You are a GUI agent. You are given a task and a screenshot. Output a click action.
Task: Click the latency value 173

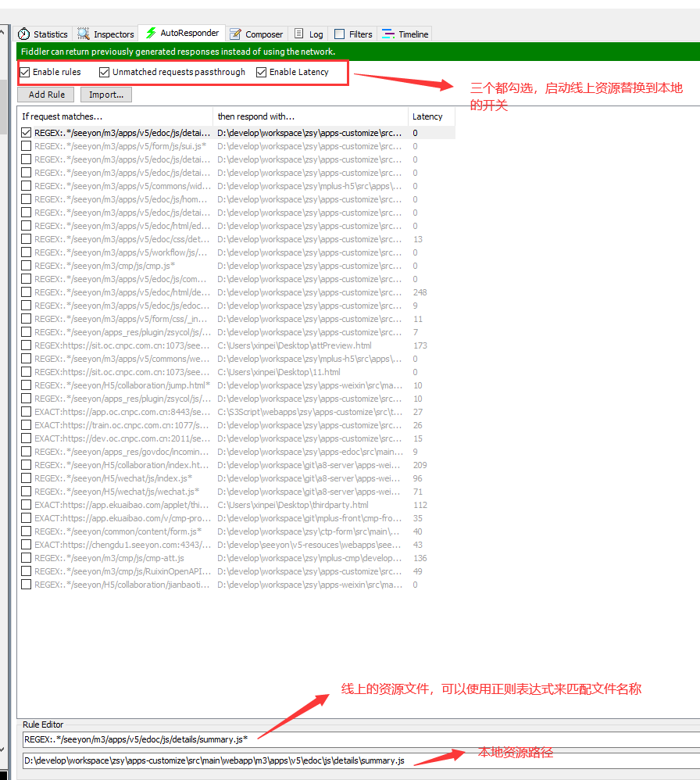420,345
